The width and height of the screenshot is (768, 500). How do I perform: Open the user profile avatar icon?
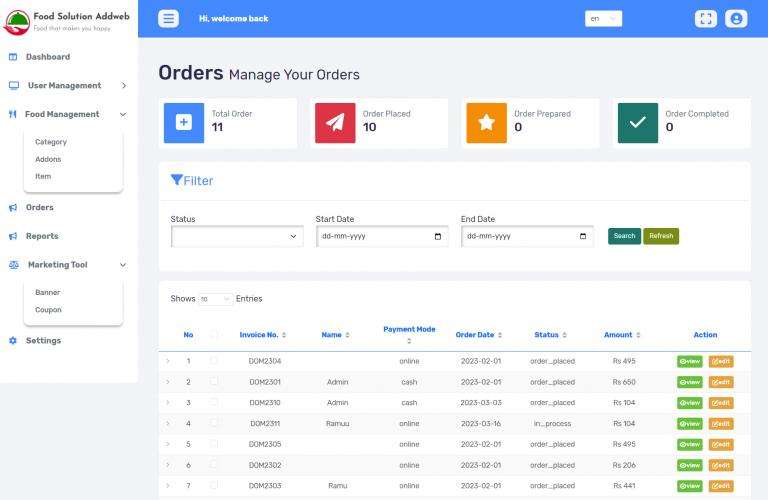pyautogui.click(x=736, y=18)
